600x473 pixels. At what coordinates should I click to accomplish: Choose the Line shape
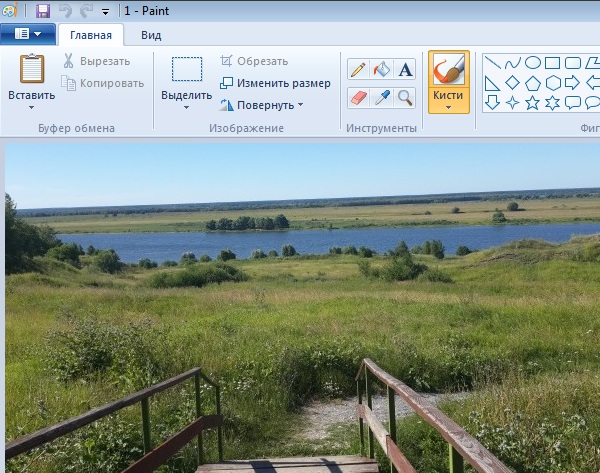tap(492, 63)
